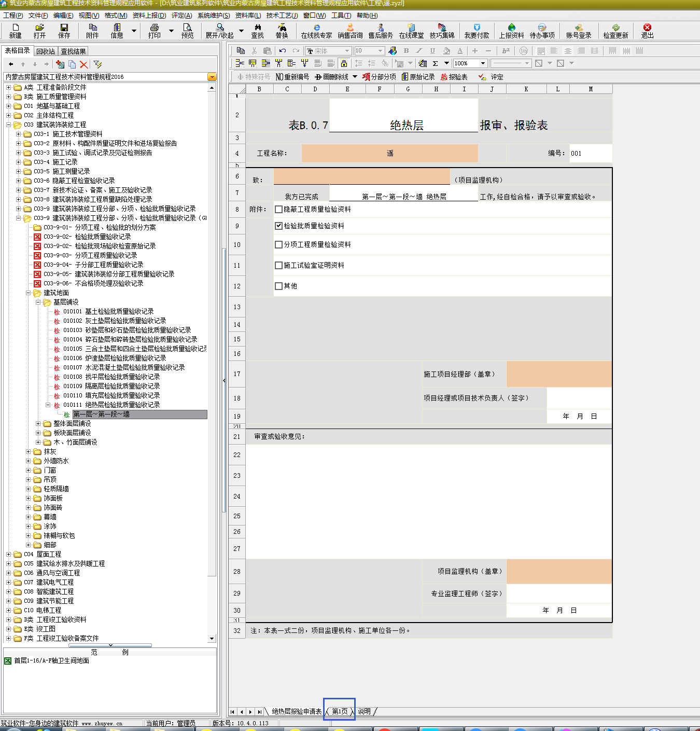Click the 分部分项 icon button
Screen dimensions: 700x731
point(379,77)
